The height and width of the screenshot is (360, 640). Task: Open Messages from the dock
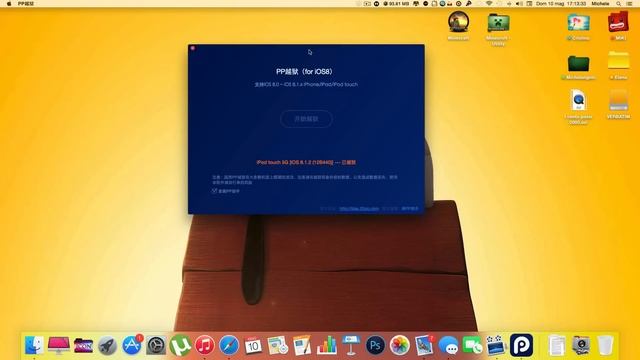tap(448, 346)
